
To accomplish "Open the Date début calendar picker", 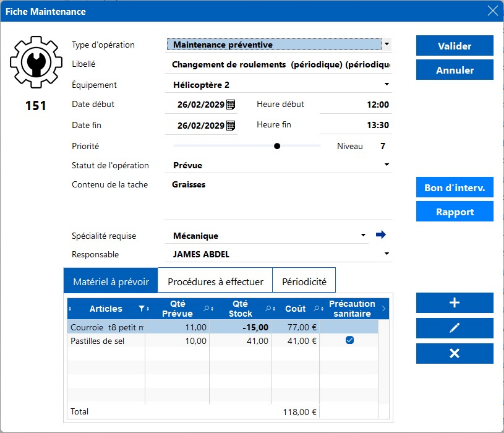I will pos(230,105).
